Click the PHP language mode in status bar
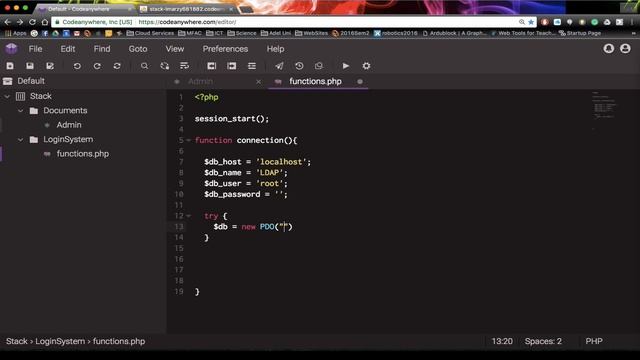 click(x=594, y=341)
